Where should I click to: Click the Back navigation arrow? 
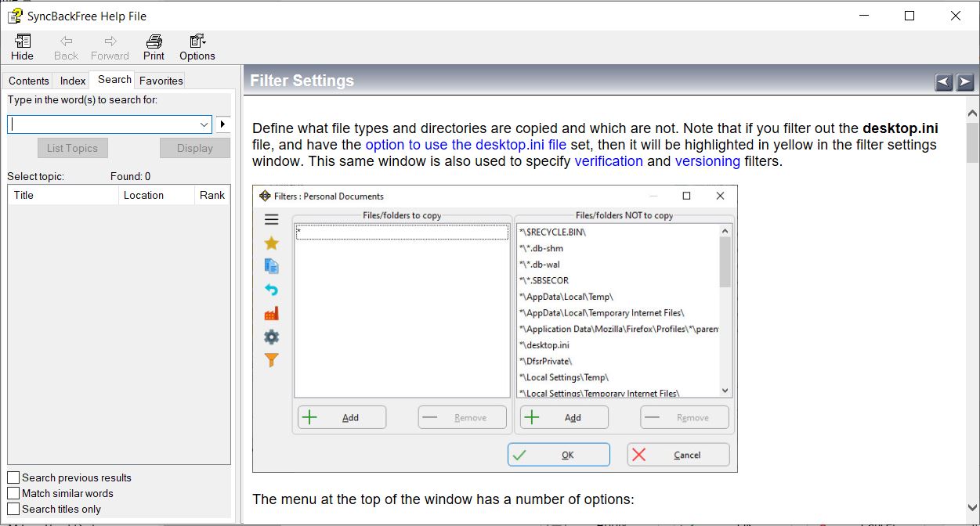tap(66, 48)
